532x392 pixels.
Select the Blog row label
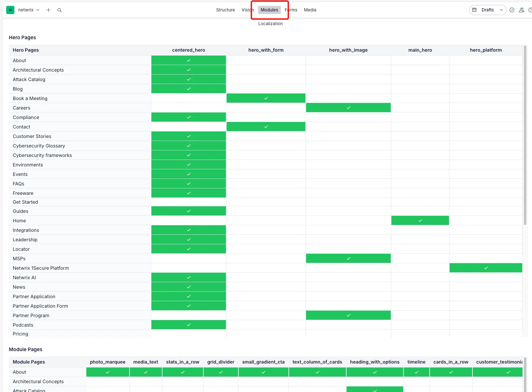pos(18,89)
